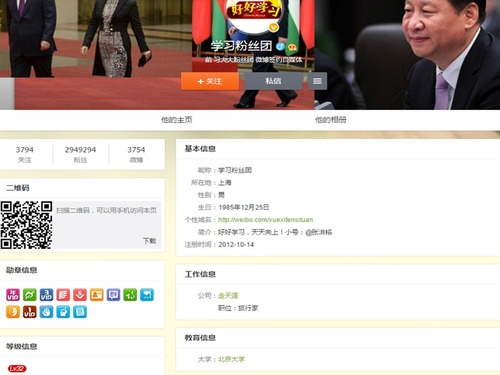Click the QR code image
500x375 pixels.
point(26,225)
